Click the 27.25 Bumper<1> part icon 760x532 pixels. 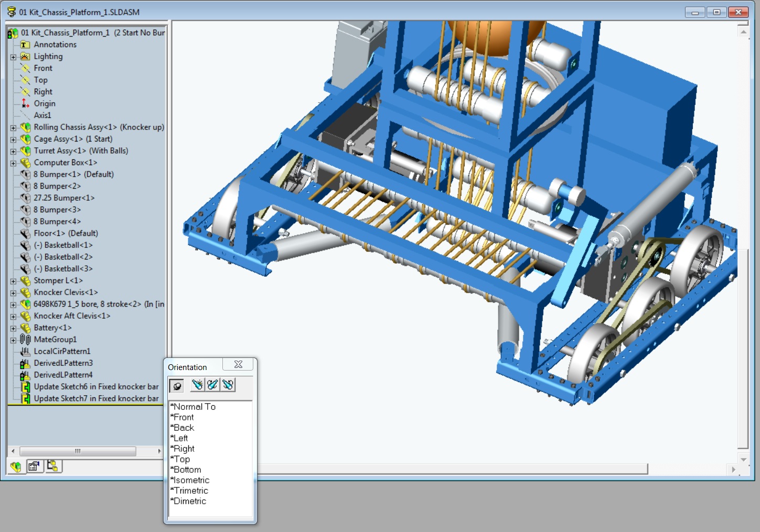pos(25,198)
